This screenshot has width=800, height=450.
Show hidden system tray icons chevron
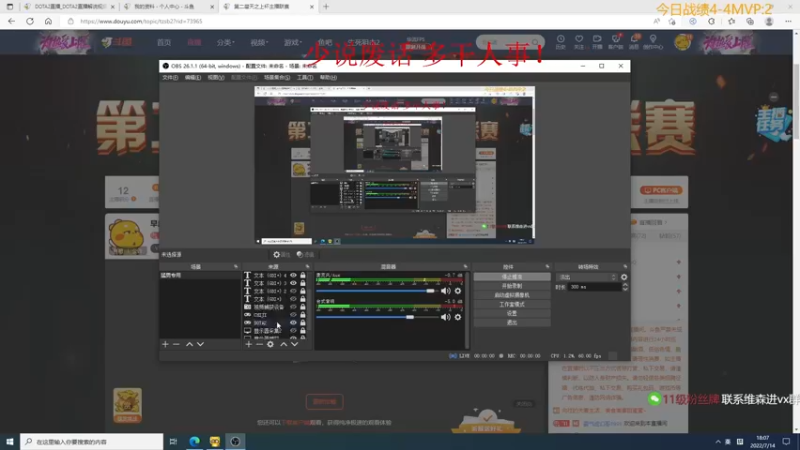[x=718, y=442]
